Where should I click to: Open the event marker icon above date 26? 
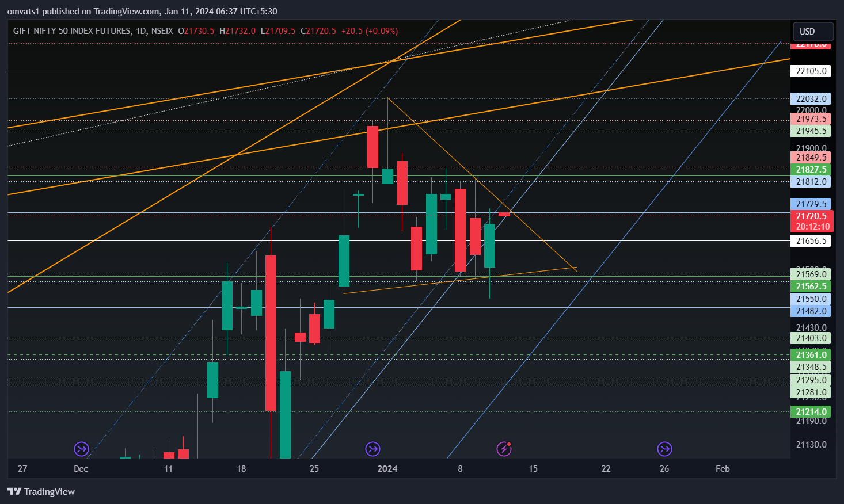pos(664,449)
